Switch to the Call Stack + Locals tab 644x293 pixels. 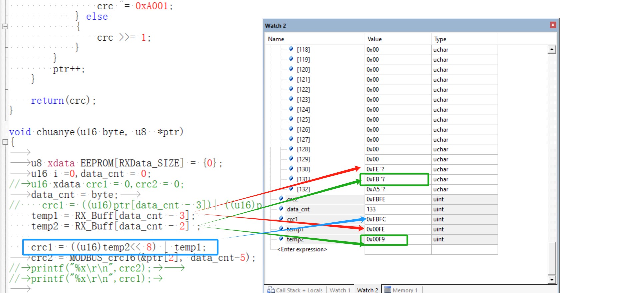[295, 290]
